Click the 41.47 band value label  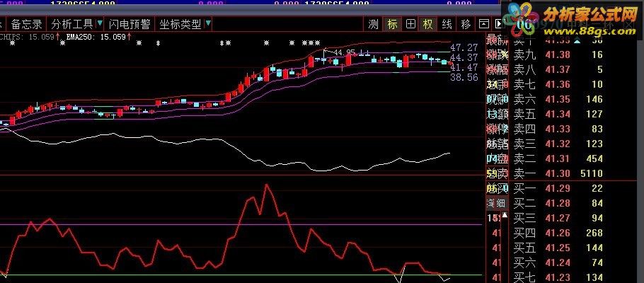pos(464,68)
